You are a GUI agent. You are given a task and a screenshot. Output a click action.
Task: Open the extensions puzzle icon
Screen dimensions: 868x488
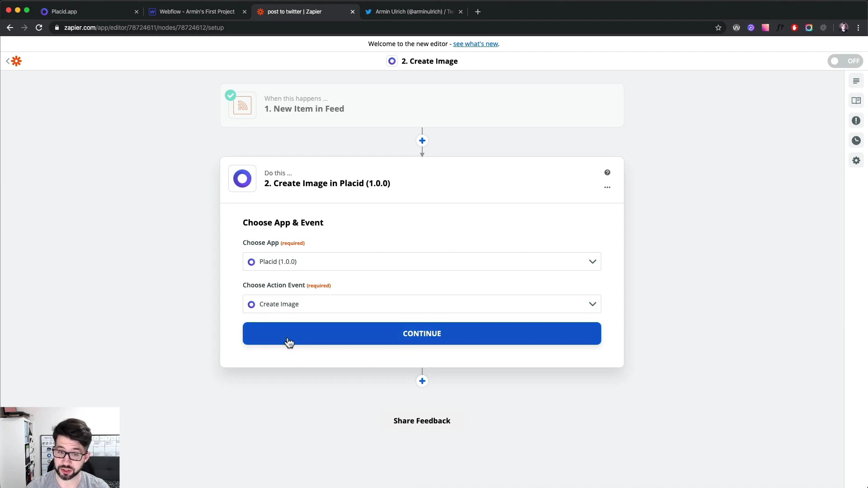click(823, 28)
